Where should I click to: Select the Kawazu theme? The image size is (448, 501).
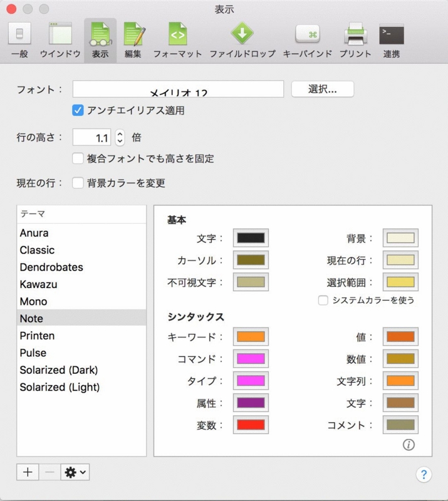[81, 284]
